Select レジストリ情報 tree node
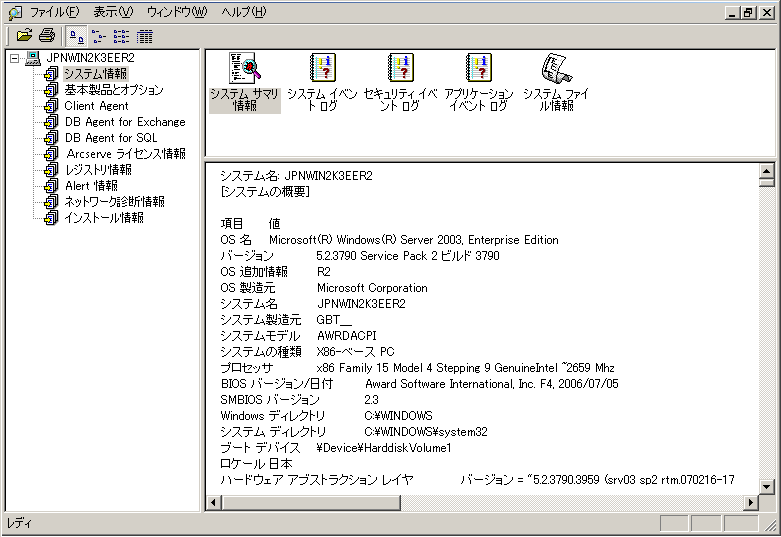 coord(98,169)
